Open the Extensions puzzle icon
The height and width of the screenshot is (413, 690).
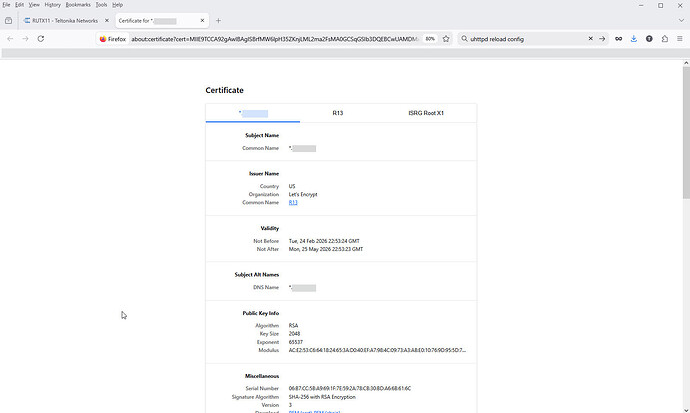point(664,39)
